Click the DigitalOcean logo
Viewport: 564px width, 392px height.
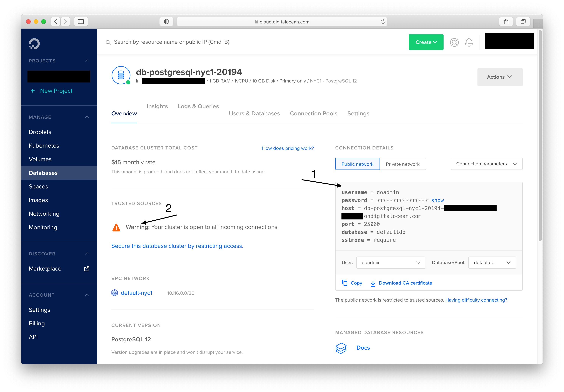pos(35,44)
